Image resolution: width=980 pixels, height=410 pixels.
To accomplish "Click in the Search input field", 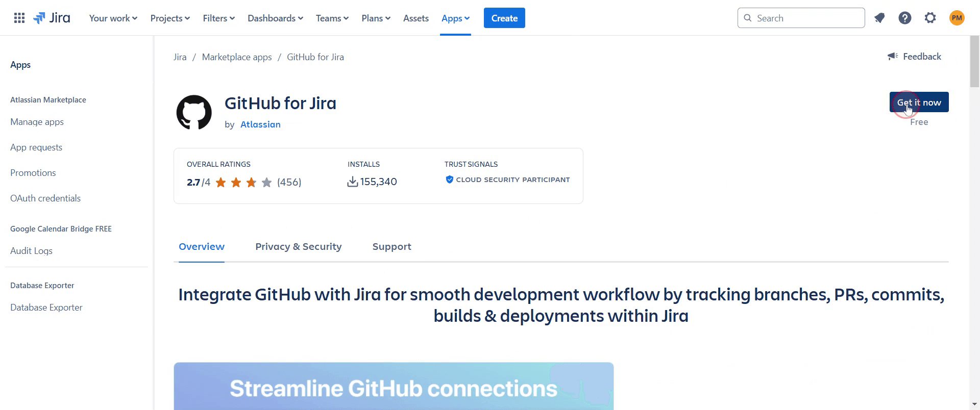I will [x=801, y=18].
